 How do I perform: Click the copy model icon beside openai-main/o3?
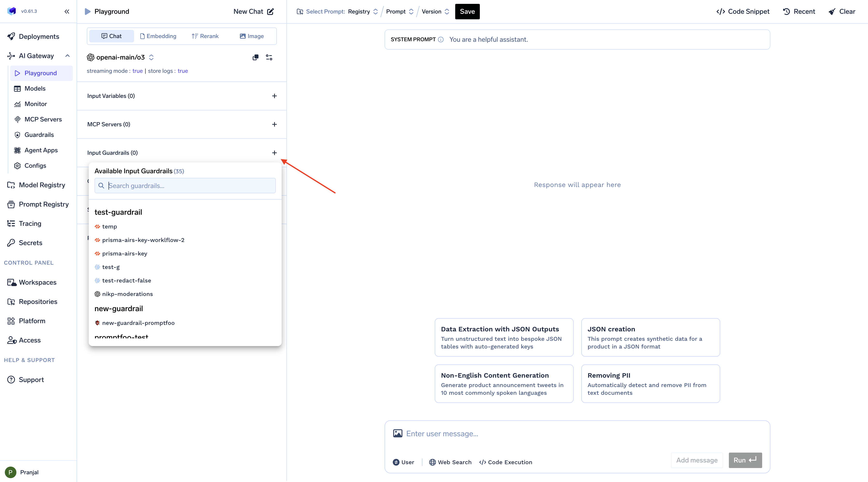pos(255,57)
